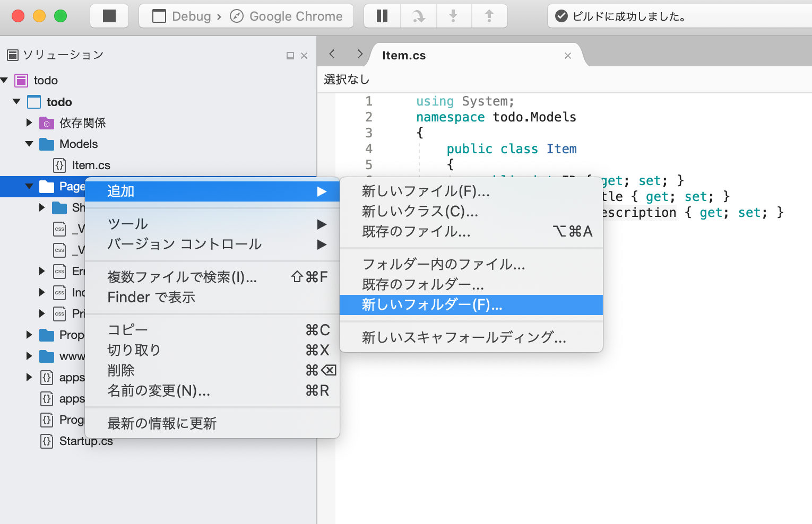
Task: Expand the Sh... subfolder under Pages
Action: (42, 207)
